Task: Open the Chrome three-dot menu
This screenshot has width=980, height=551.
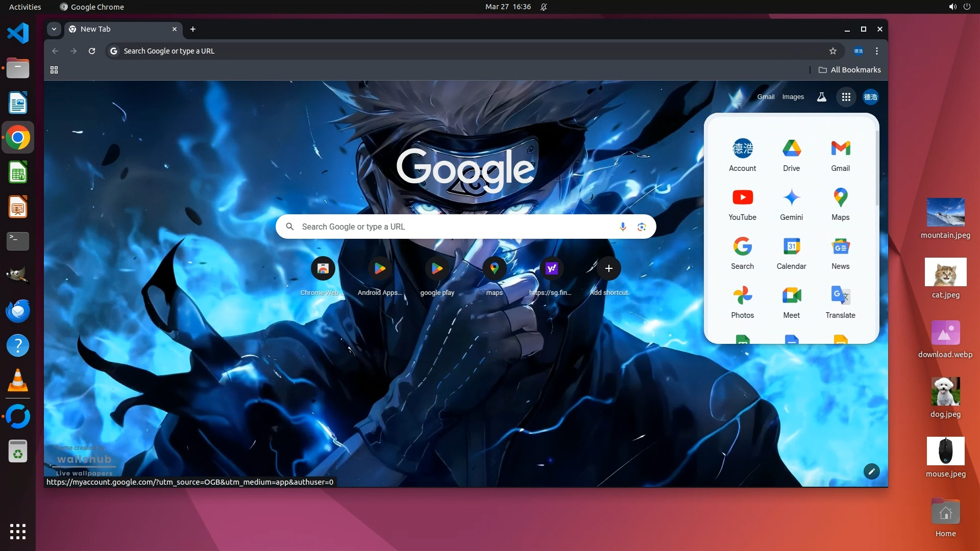Action: point(877,51)
